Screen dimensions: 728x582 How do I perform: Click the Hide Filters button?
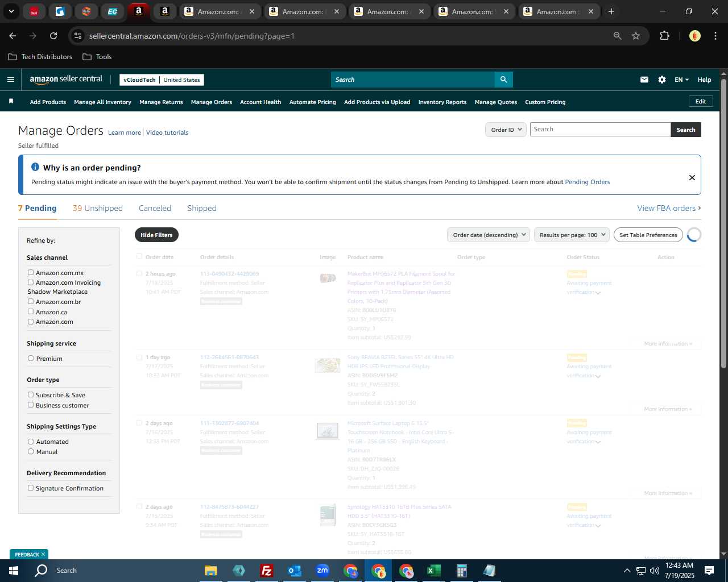(x=156, y=235)
